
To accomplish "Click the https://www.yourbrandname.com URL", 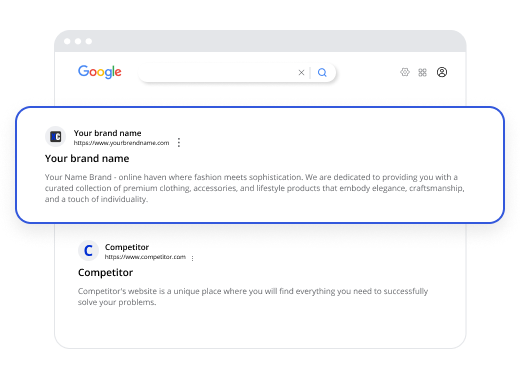I will click(121, 143).
